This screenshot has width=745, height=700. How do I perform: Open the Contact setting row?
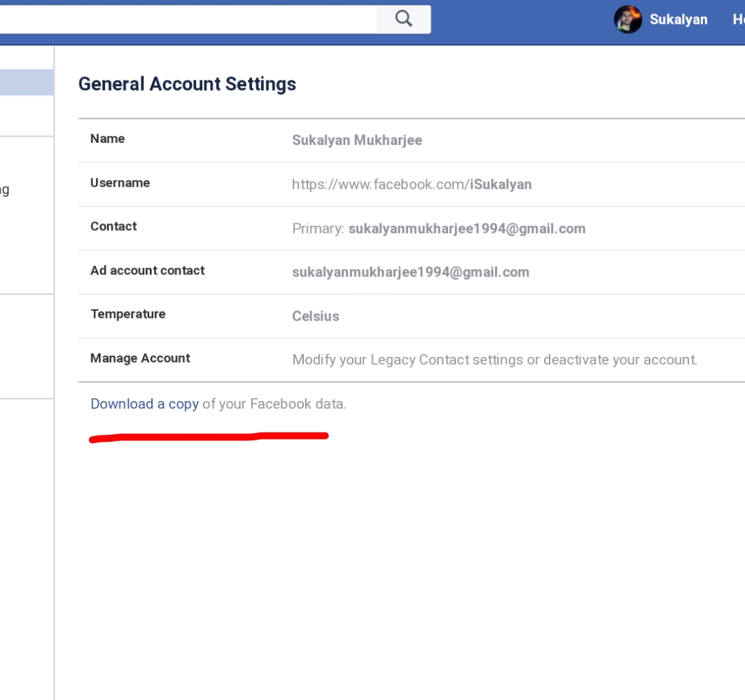click(x=412, y=228)
